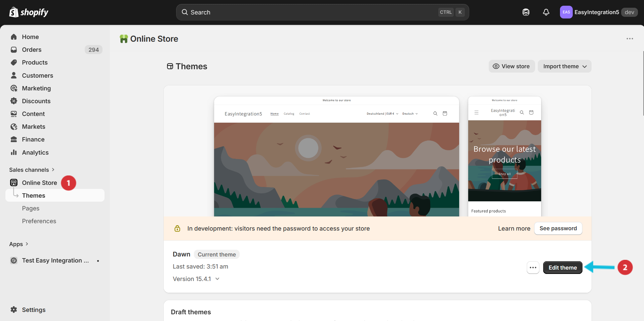Expand the Sales channels section
This screenshot has width=644, height=321.
coord(32,170)
